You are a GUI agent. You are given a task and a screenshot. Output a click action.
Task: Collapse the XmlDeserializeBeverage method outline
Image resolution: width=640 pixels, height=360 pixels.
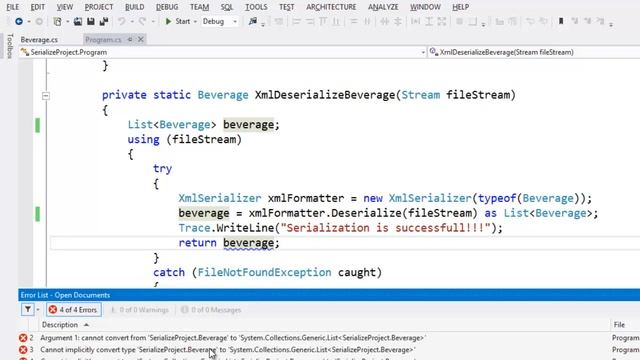tap(46, 96)
